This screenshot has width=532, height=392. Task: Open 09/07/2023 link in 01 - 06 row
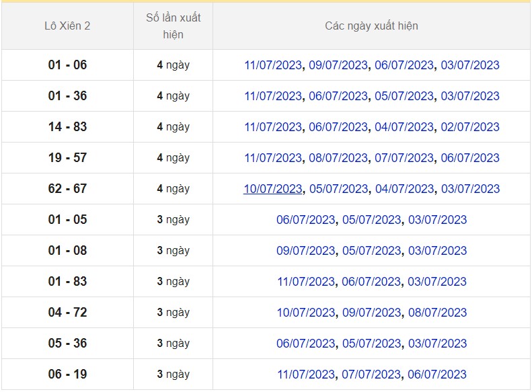338,65
